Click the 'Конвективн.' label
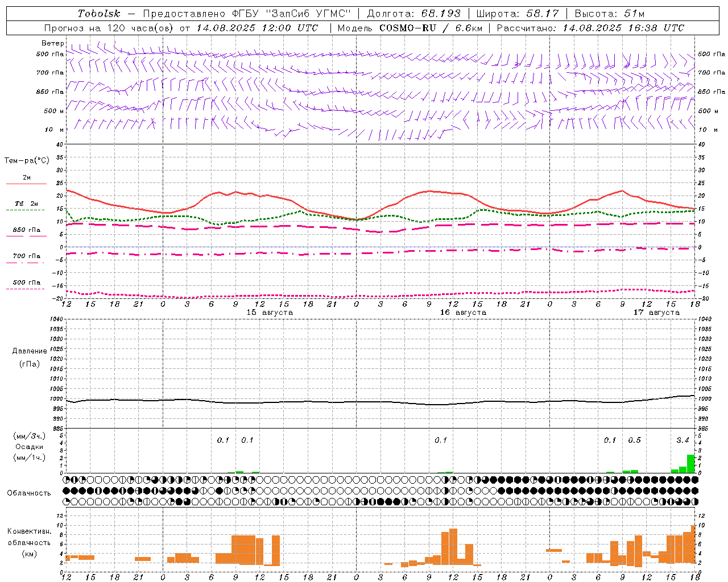728x582 pixels. coord(30,531)
